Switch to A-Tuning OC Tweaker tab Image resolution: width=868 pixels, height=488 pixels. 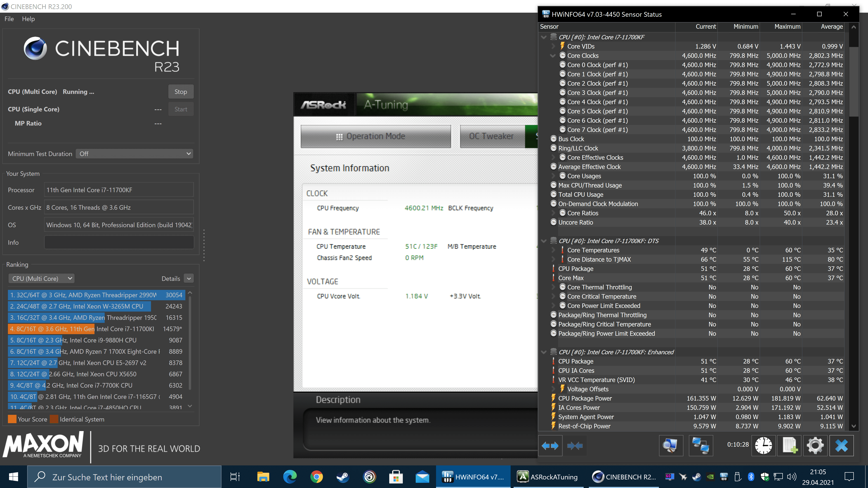(492, 136)
